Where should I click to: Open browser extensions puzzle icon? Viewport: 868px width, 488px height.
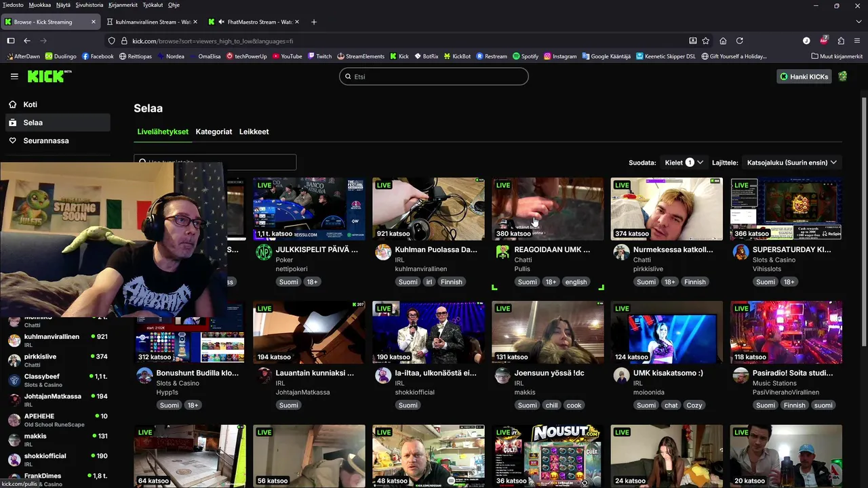point(841,41)
